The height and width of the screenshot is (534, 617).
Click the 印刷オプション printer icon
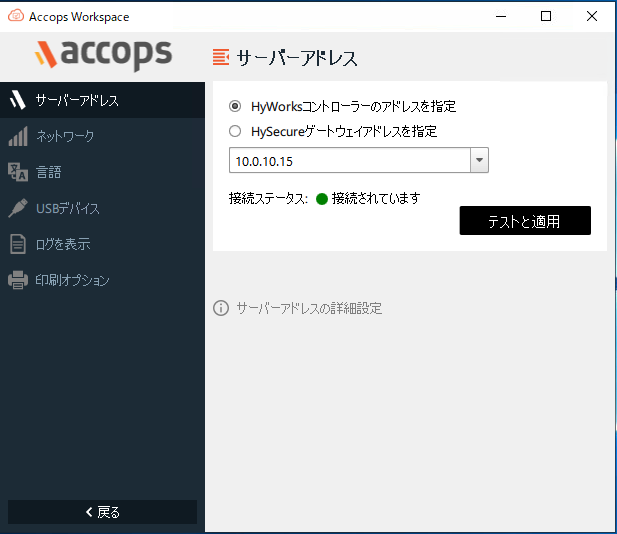tap(18, 280)
